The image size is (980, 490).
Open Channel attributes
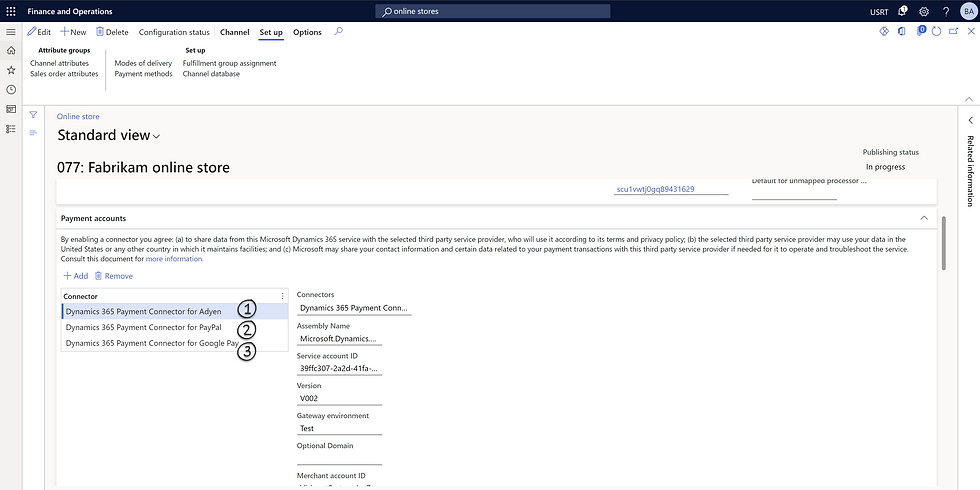59,63
